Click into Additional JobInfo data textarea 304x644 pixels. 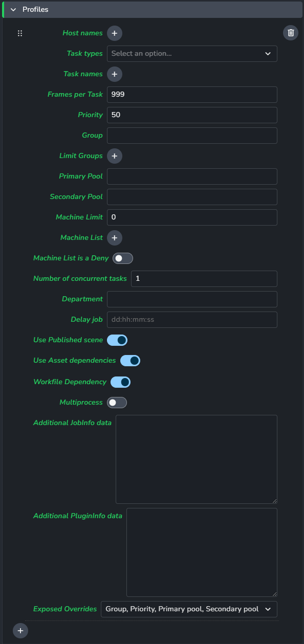point(197,459)
